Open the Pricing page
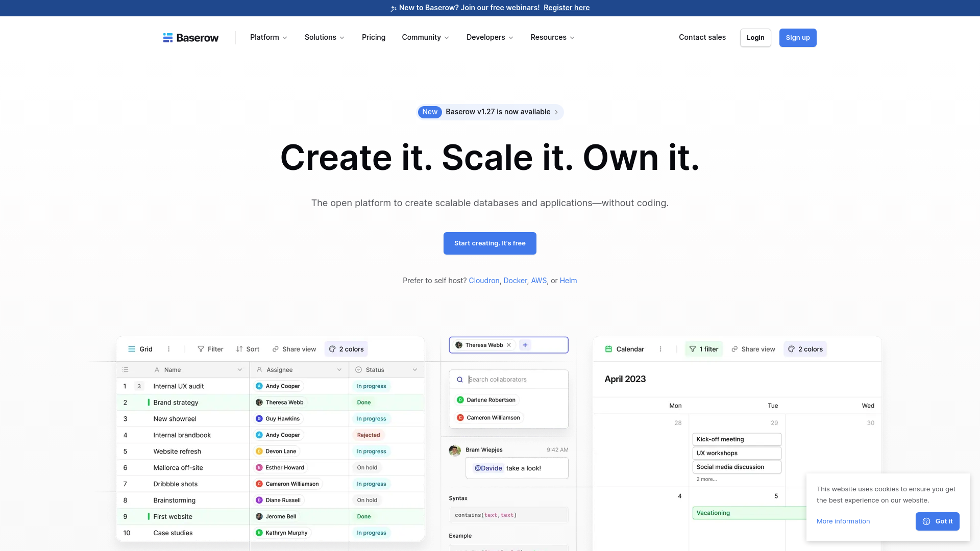Image resolution: width=980 pixels, height=551 pixels. tap(374, 37)
